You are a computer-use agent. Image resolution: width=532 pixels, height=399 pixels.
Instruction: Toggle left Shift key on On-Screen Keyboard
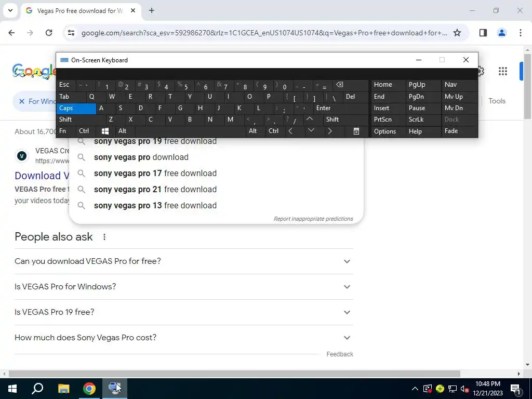pyautogui.click(x=81, y=119)
